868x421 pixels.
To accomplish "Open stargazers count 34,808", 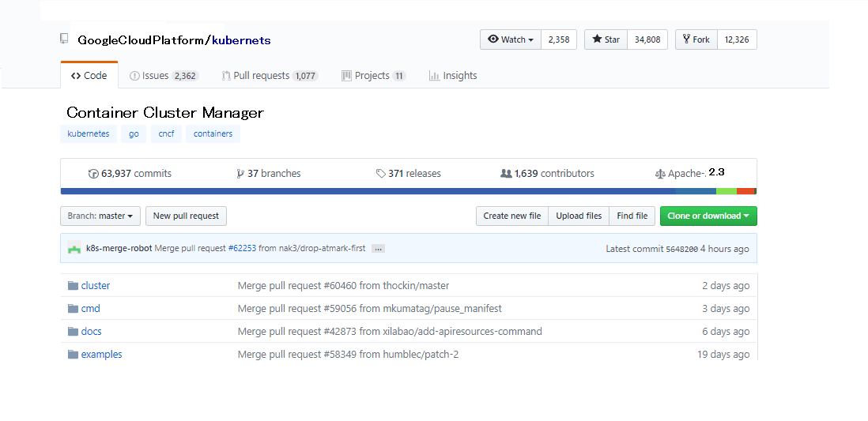I will (x=647, y=39).
